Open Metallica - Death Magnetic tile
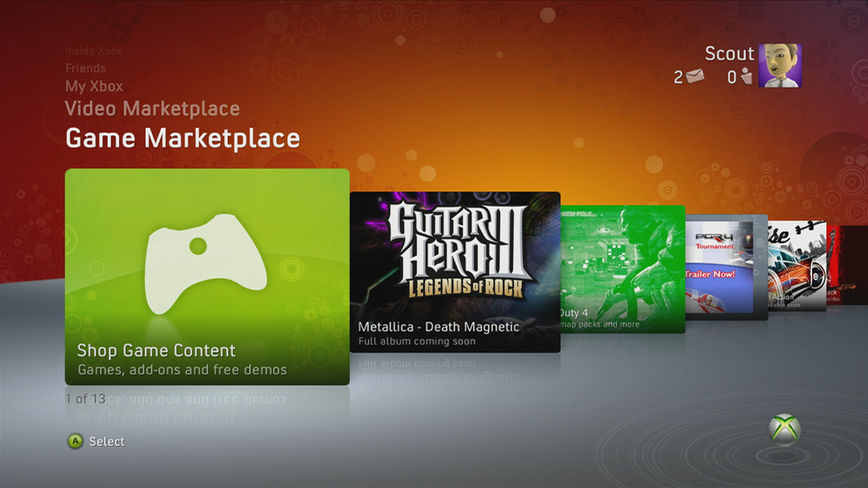 pyautogui.click(x=455, y=272)
